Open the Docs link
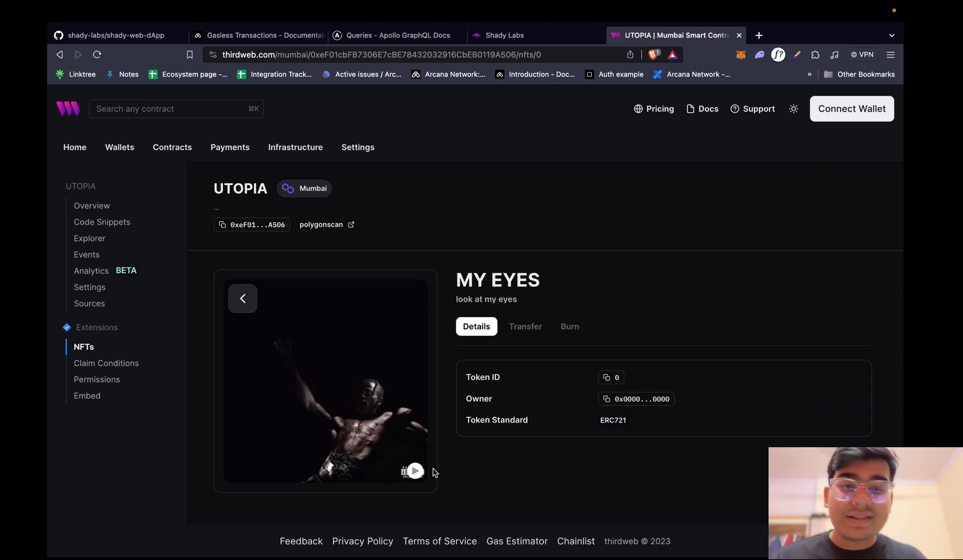Image resolution: width=963 pixels, height=560 pixels. 703,109
